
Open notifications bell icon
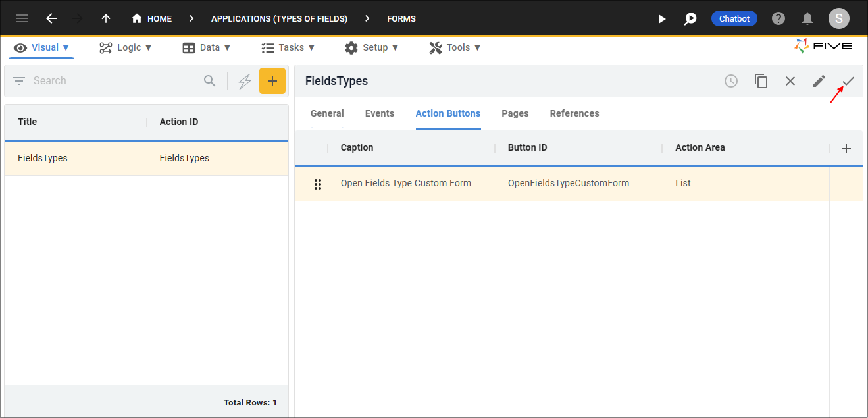pos(807,18)
